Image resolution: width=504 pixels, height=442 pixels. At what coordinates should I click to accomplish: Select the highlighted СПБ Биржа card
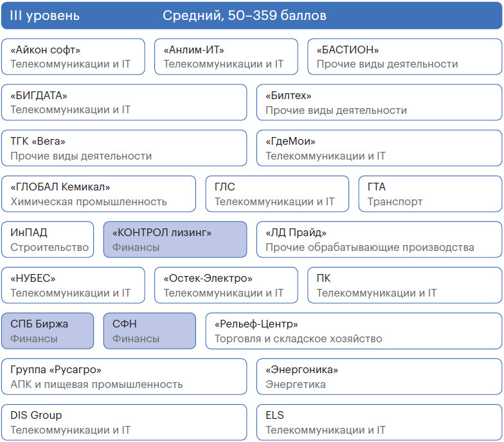pos(48,331)
